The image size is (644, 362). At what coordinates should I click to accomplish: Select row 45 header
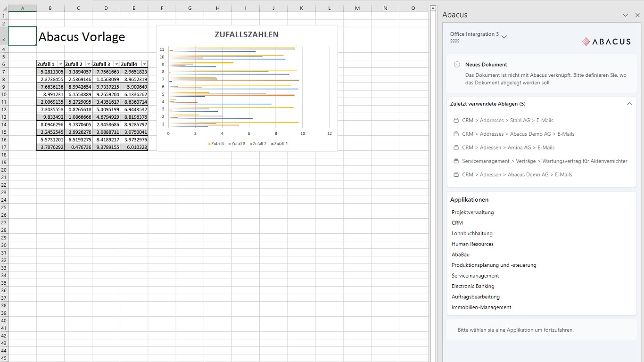click(x=4, y=358)
